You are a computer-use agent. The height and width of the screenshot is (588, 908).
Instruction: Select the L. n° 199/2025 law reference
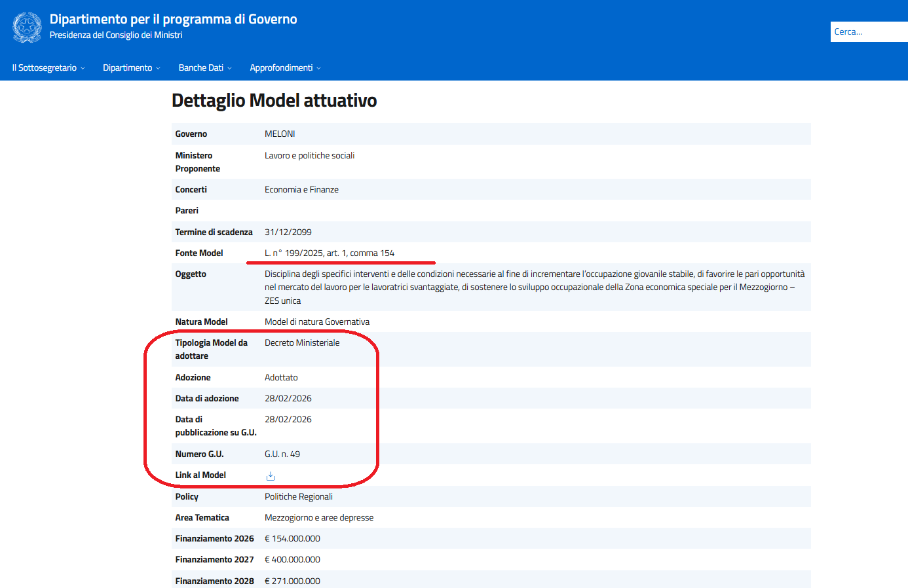(x=329, y=253)
